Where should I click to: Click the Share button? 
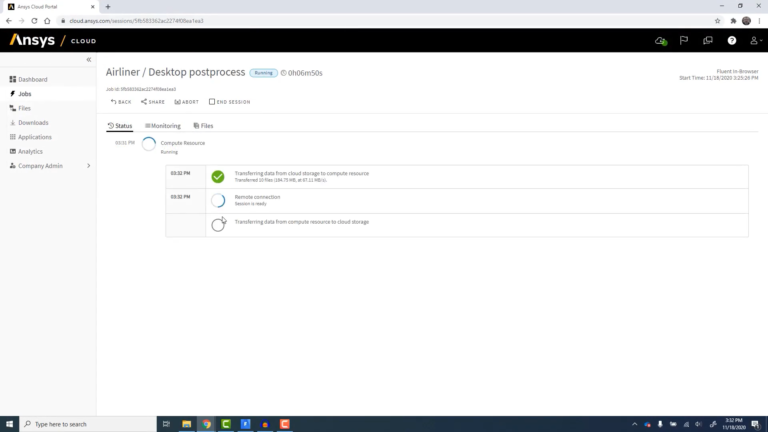153,102
